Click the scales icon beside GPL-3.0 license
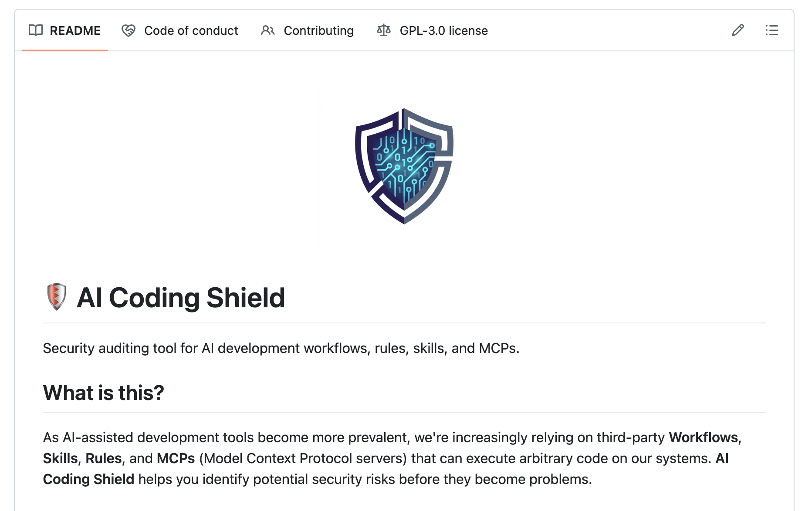Screen dimensions: 812x511 (383, 30)
